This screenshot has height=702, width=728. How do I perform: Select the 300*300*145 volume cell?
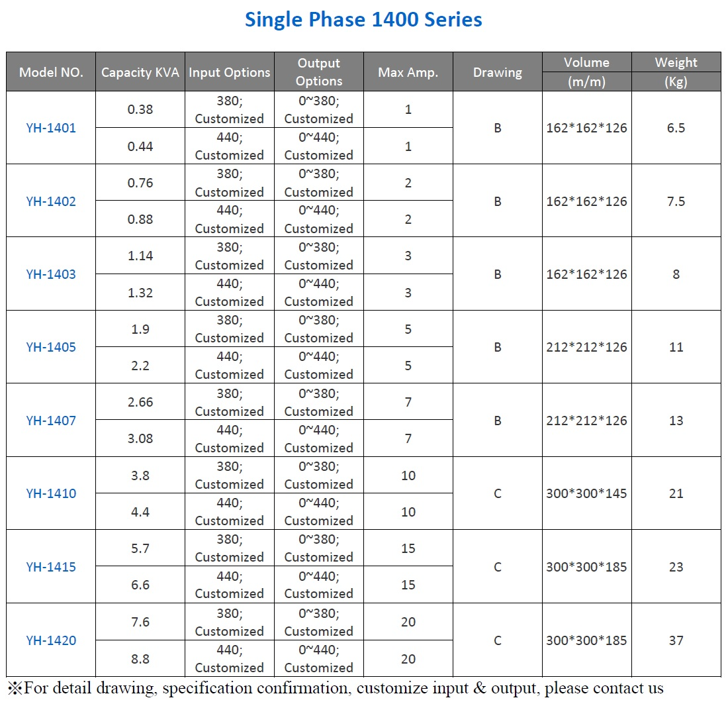[x=587, y=493]
